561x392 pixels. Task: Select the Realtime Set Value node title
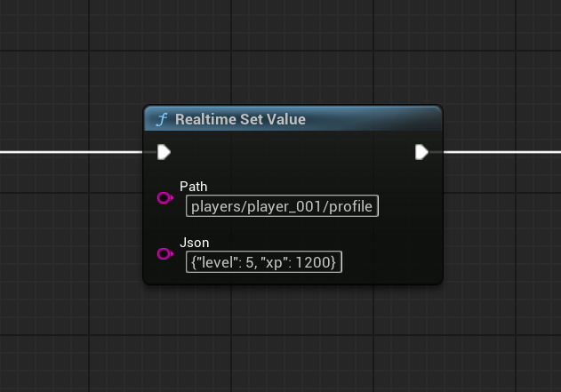click(240, 120)
